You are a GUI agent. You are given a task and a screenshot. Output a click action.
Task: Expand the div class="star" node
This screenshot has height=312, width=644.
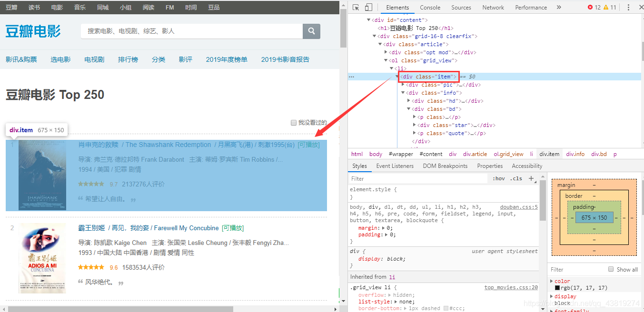pos(414,125)
